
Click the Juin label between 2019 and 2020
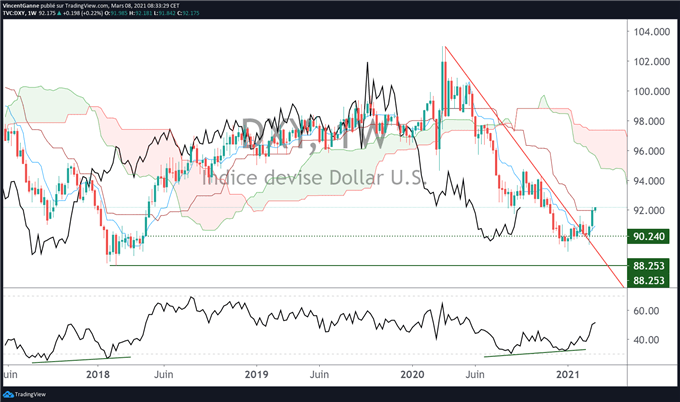point(319,374)
